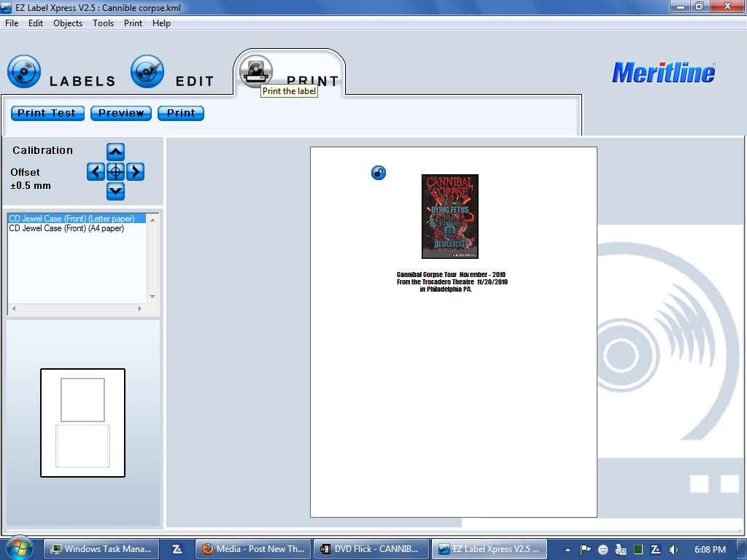Open the Action Center flag icon

point(586,550)
